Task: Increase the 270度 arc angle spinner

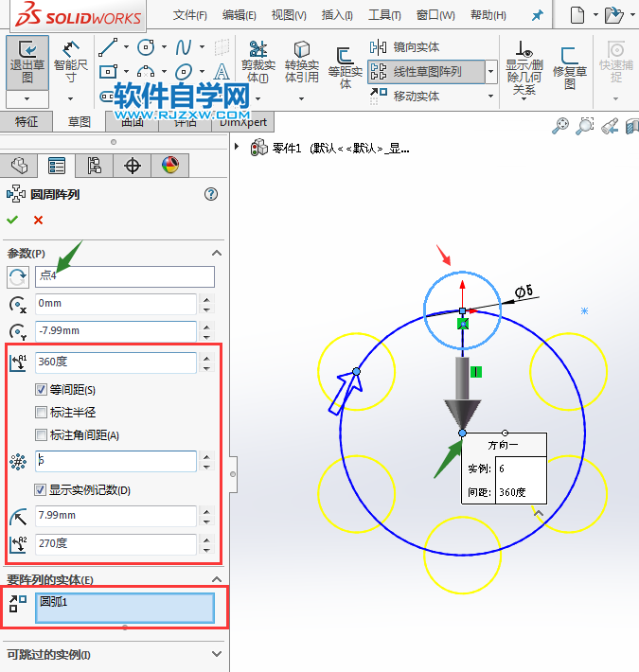Action: [x=207, y=540]
